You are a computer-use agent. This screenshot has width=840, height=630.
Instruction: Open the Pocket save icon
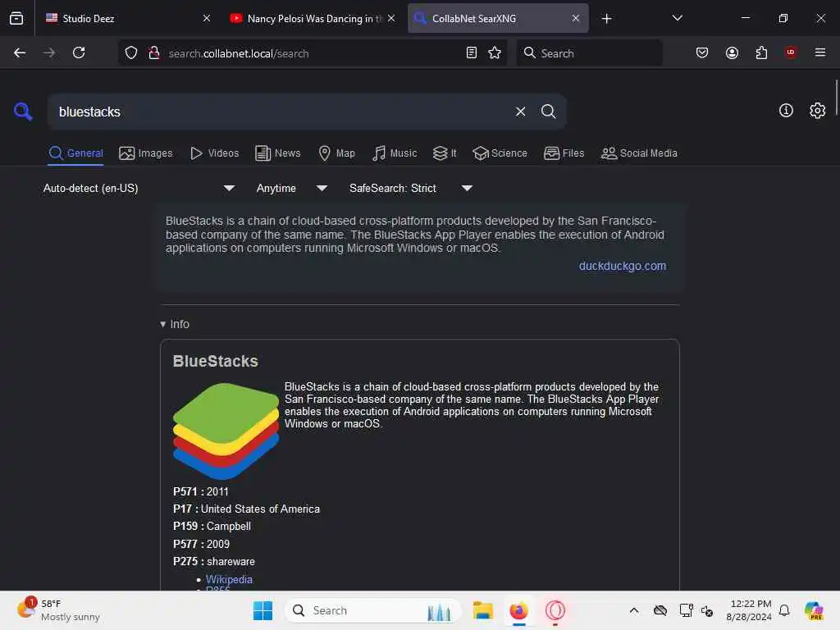pyautogui.click(x=702, y=52)
